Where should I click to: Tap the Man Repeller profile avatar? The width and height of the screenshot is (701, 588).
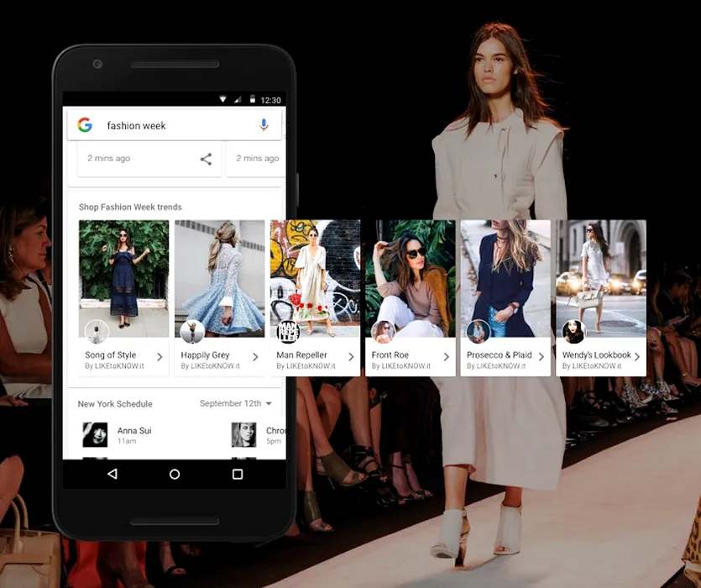288,332
